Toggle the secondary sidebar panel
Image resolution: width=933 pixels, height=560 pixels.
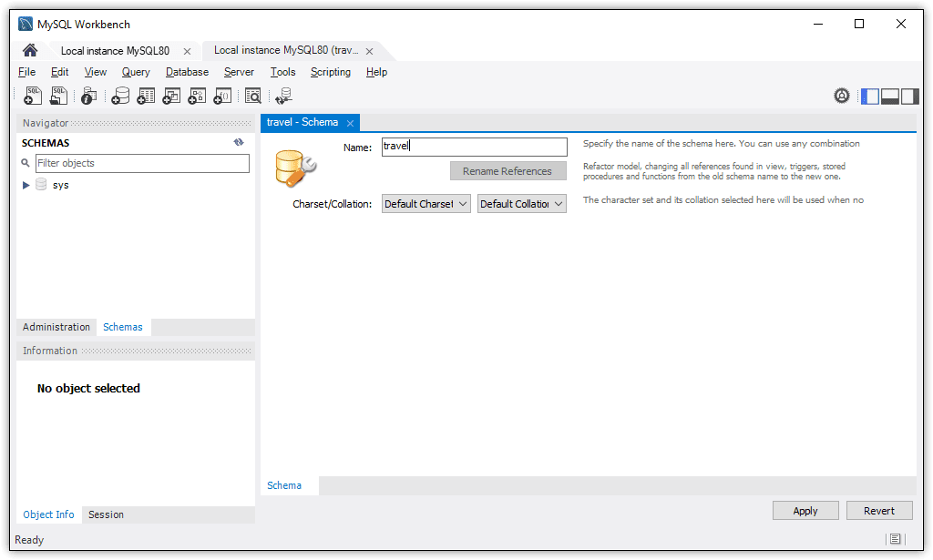908,96
